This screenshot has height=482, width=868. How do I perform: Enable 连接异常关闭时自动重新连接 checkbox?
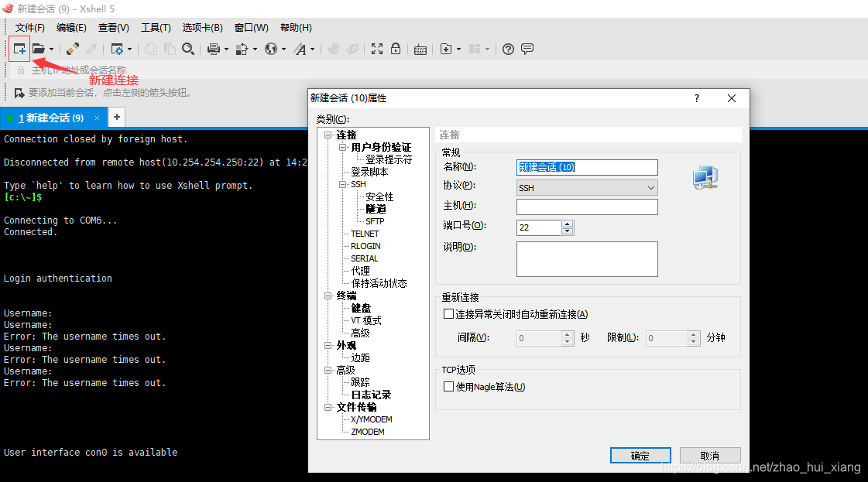[x=449, y=314]
